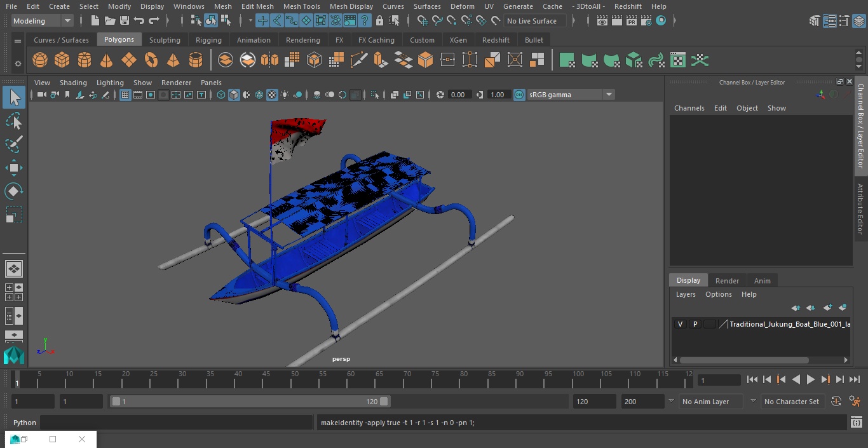Viewport: 868px width, 448px height.
Task: Click the Layer Editor horizontal scrollbar
Action: pos(744,360)
